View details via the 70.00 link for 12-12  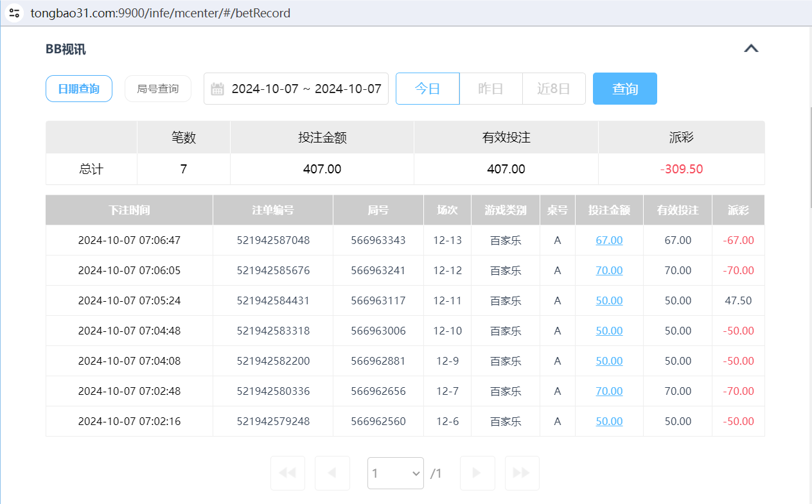click(608, 270)
